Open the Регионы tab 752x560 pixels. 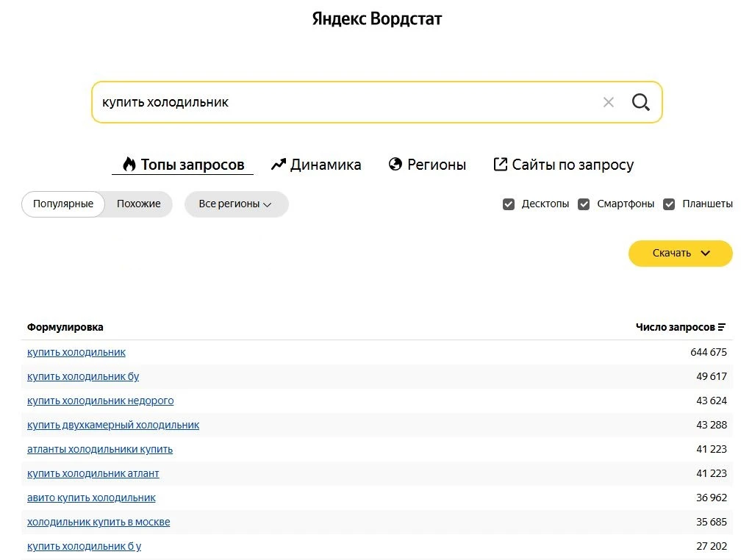point(427,165)
